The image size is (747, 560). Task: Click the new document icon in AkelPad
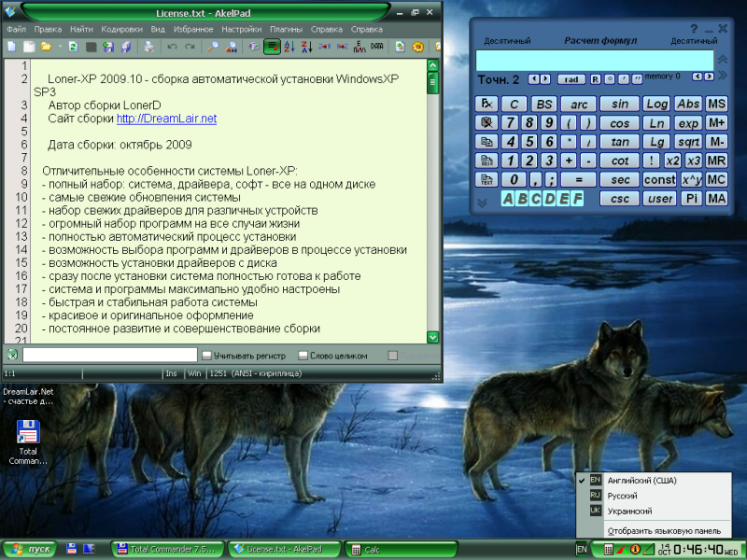(x=11, y=46)
